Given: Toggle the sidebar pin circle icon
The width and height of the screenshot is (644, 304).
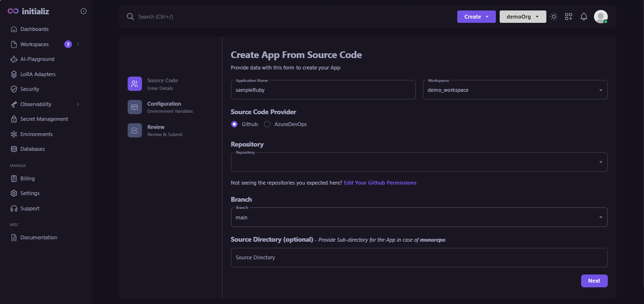Looking at the screenshot, I should [84, 11].
